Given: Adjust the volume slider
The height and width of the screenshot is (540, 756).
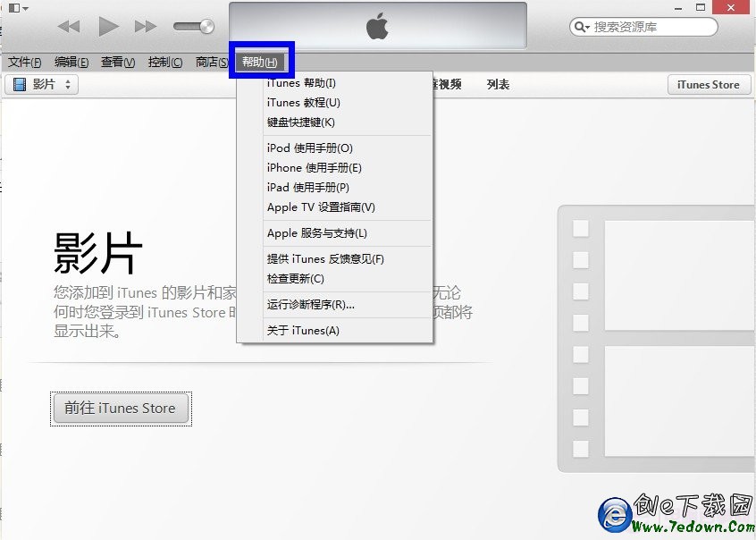Looking at the screenshot, I should click(192, 26).
